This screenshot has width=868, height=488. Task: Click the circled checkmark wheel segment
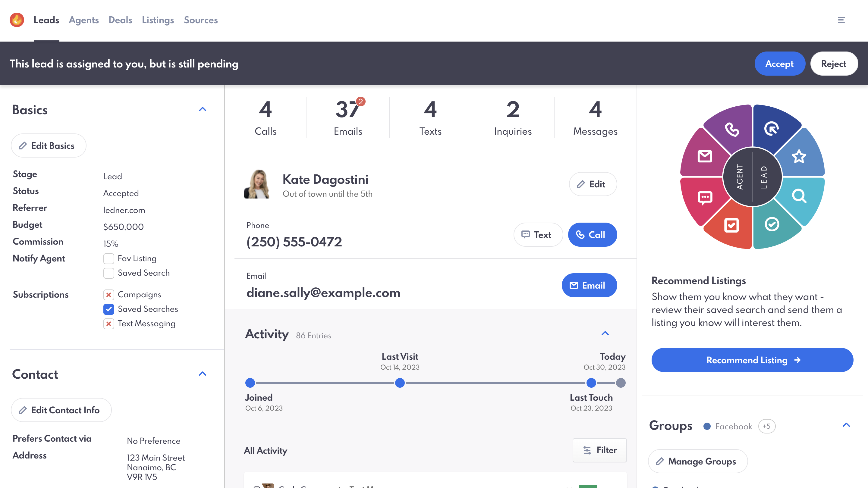pyautogui.click(x=772, y=224)
